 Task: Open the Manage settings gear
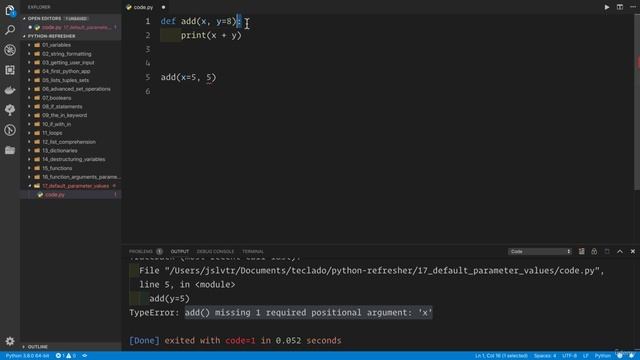pos(10,341)
